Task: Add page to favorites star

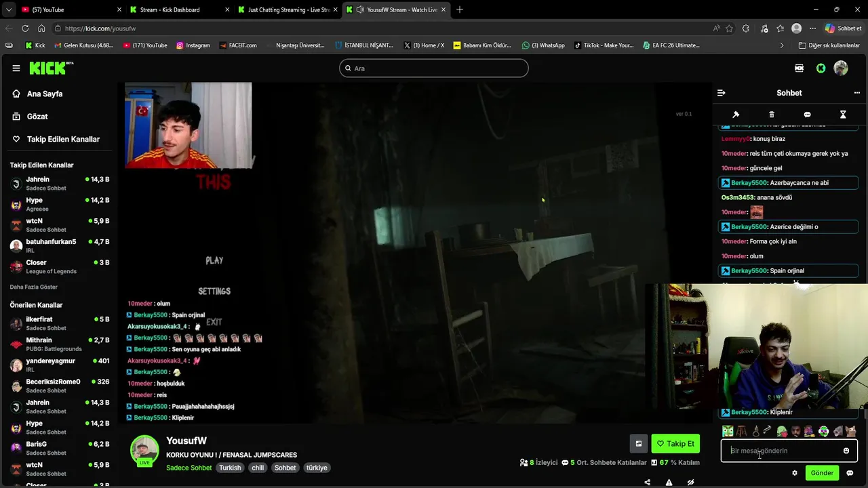Action: tap(729, 28)
